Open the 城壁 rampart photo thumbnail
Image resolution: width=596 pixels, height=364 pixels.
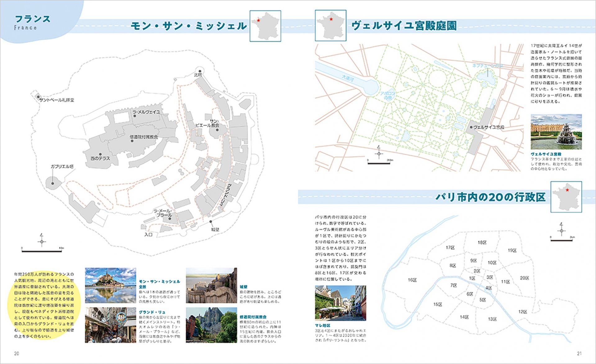(211, 285)
